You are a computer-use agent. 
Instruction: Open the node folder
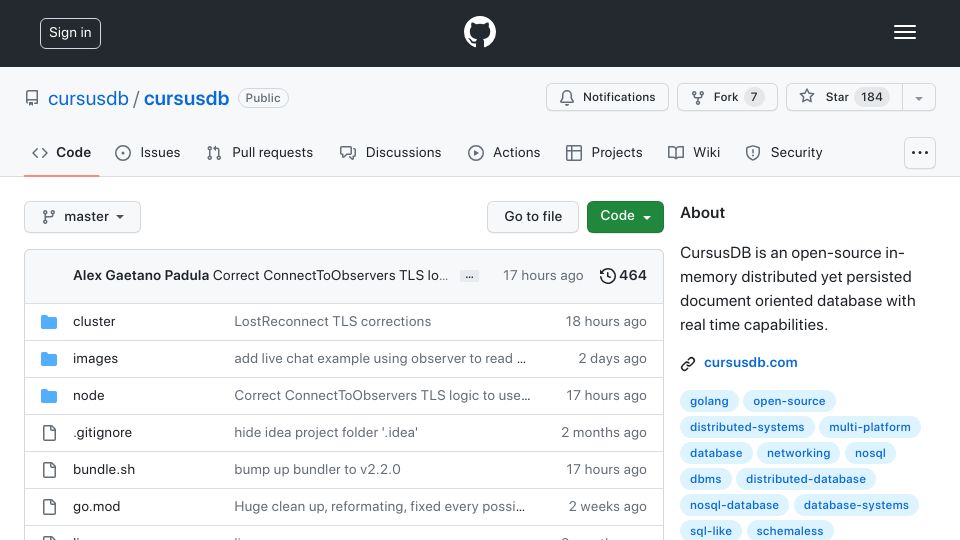(89, 396)
